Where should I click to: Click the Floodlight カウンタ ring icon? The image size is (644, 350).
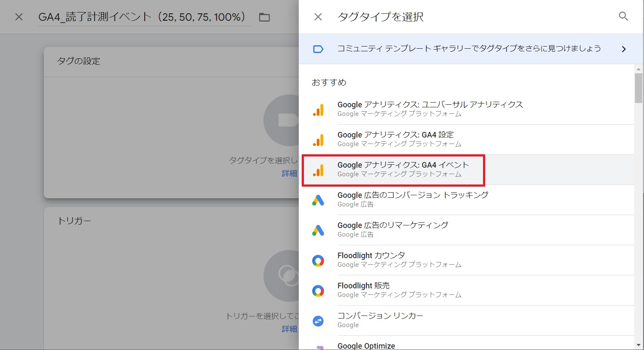318,260
